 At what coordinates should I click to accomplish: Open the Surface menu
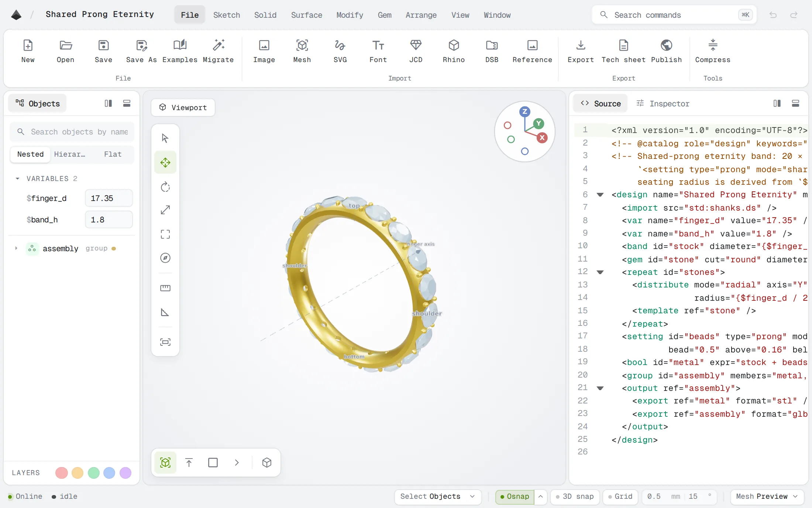pos(306,15)
